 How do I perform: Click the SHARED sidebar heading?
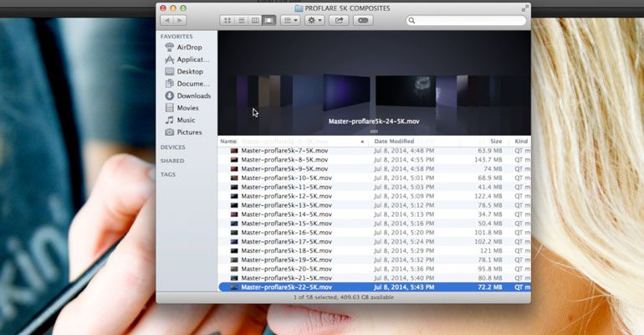click(x=172, y=161)
